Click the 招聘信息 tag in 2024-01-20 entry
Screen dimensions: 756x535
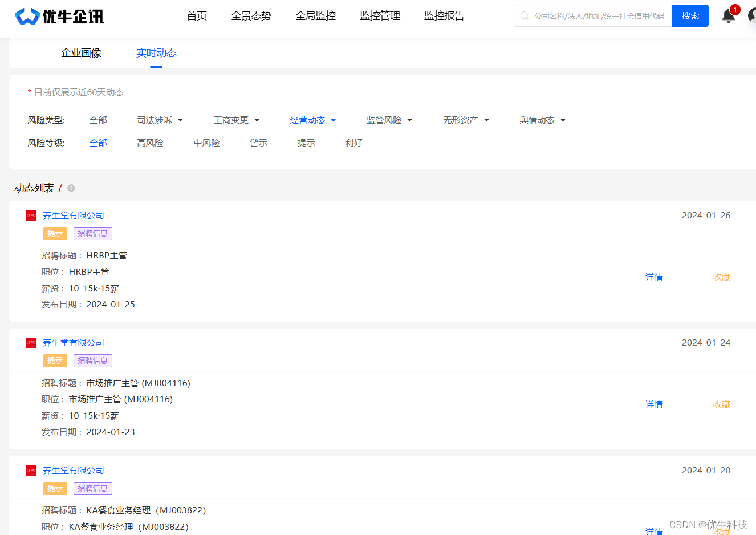tap(93, 488)
